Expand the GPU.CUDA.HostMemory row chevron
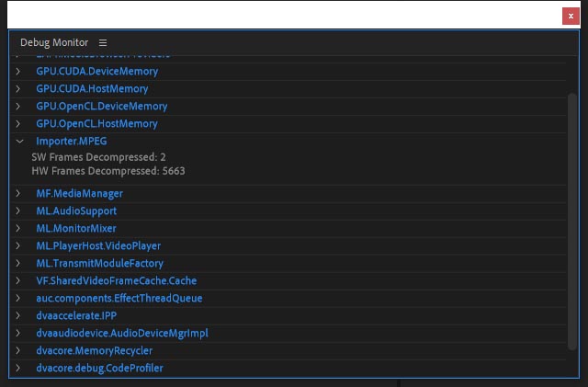The height and width of the screenshot is (387, 588). click(x=17, y=88)
